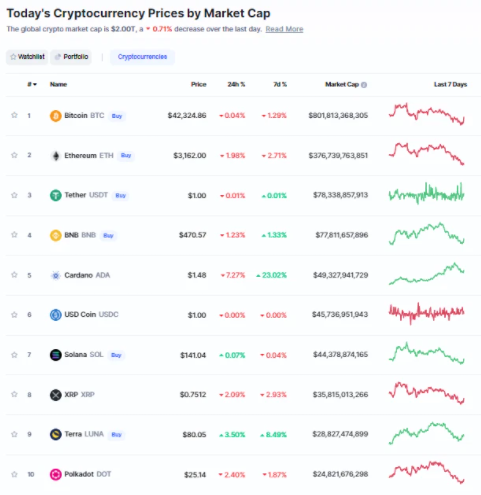This screenshot has height=495, width=481.
Task: Click the XRP logo icon
Action: click(x=56, y=395)
